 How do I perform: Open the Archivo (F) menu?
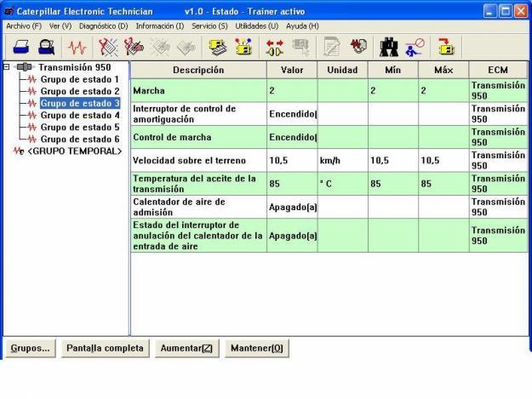click(24, 26)
